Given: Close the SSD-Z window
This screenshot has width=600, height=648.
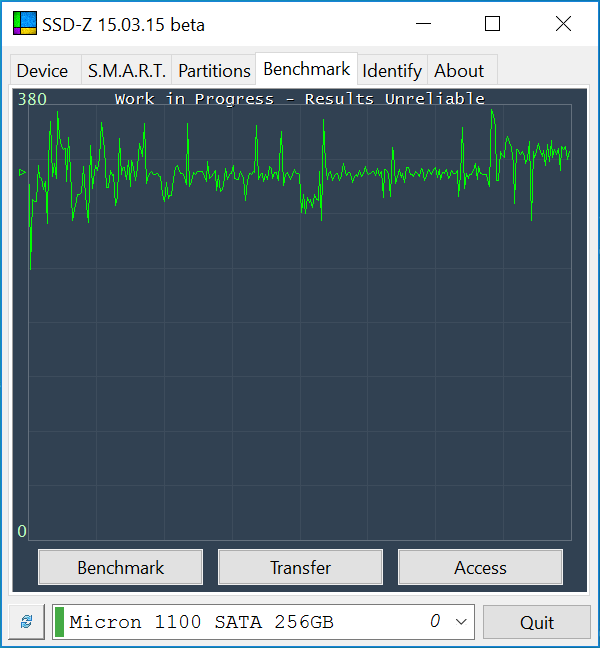Looking at the screenshot, I should 563,24.
